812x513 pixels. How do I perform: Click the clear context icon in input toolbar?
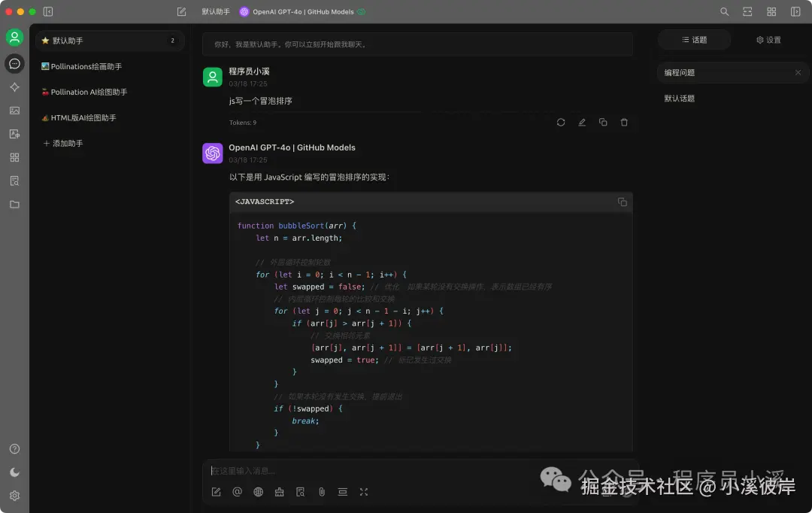[343, 492]
